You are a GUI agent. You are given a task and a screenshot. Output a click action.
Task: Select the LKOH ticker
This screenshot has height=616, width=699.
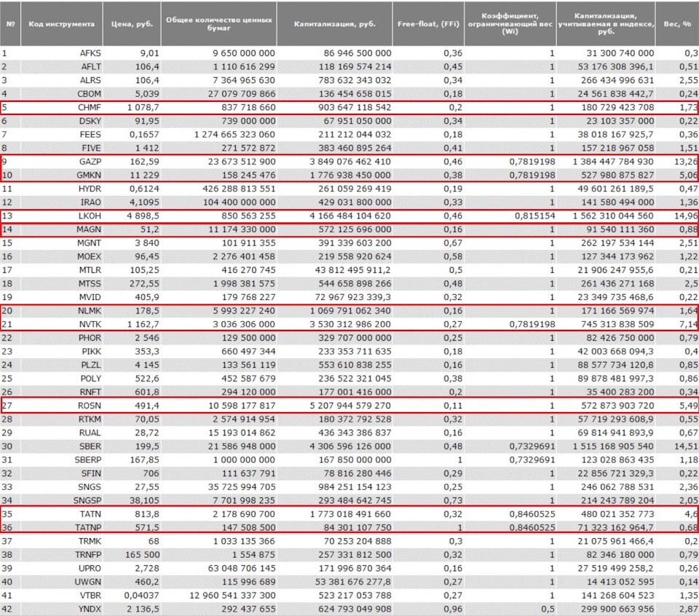click(x=90, y=216)
